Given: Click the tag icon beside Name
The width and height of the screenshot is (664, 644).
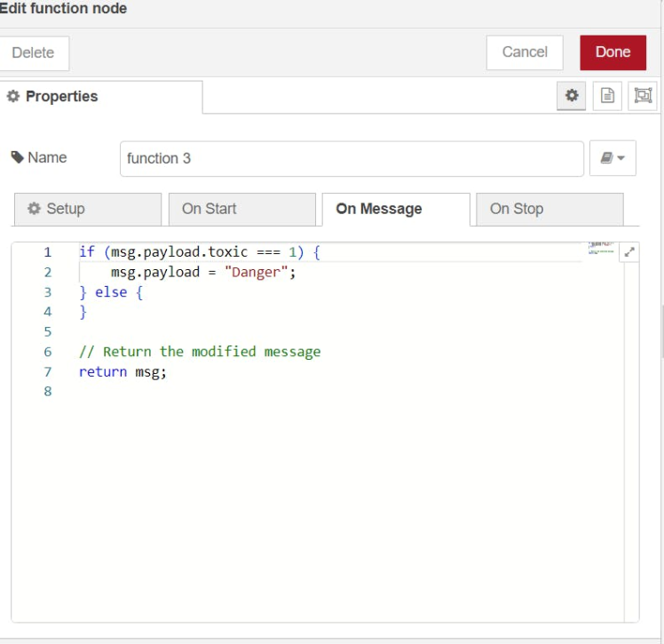Looking at the screenshot, I should [18, 157].
